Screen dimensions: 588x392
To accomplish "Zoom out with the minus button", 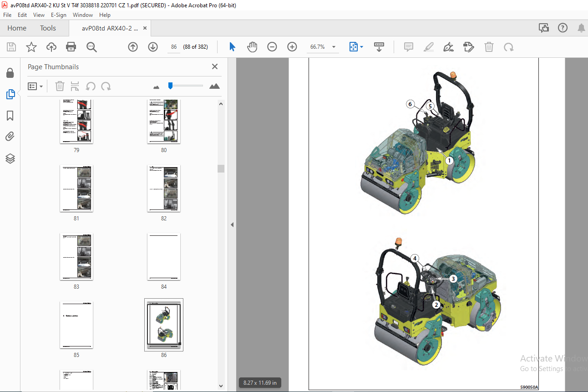I will click(x=272, y=47).
